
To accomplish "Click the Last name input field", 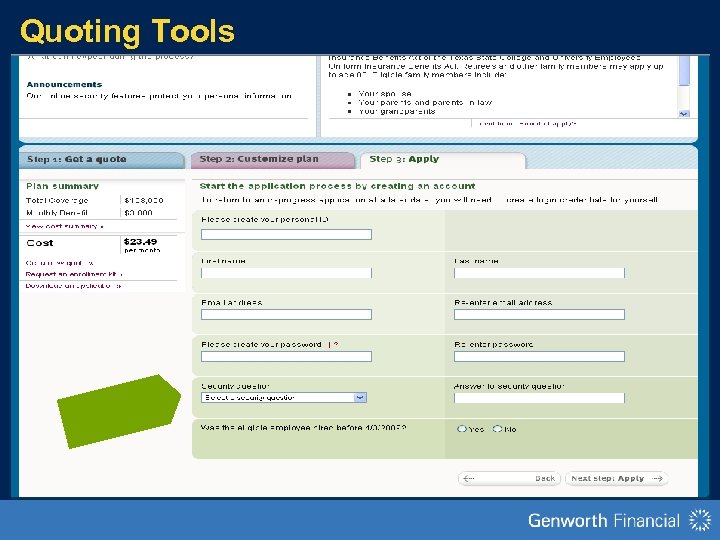I will [x=539, y=273].
